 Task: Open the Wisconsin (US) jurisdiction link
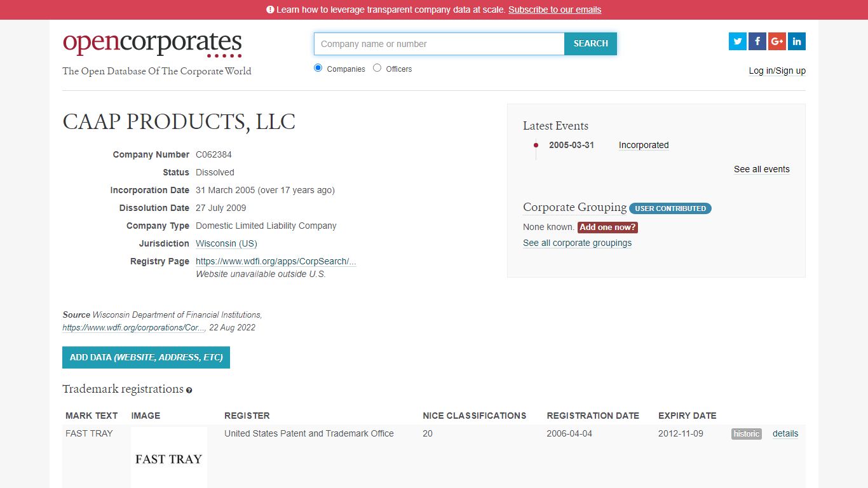point(226,243)
